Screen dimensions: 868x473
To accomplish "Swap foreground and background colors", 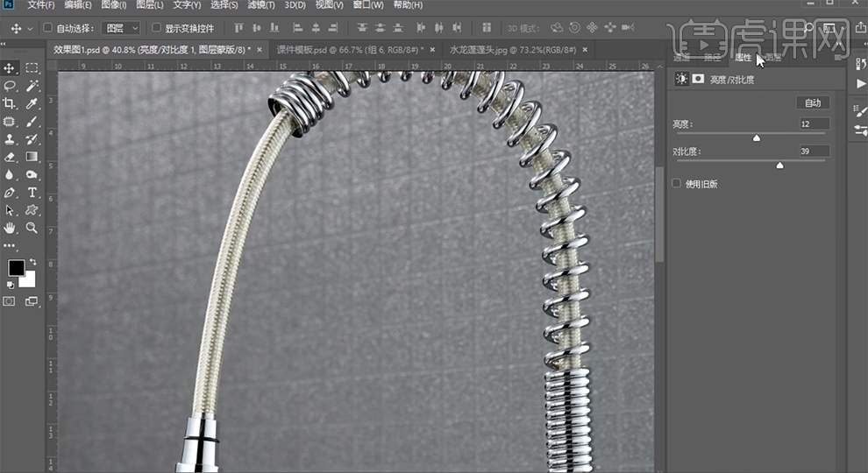I will click(33, 262).
